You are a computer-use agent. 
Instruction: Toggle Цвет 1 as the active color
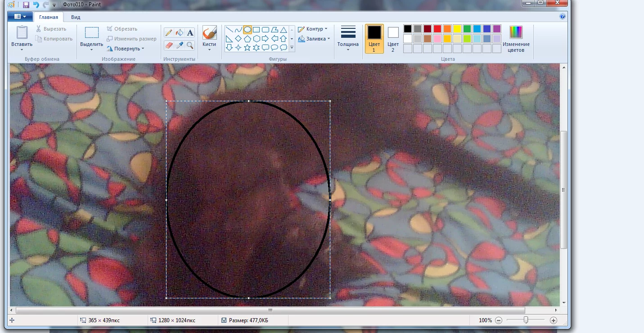click(374, 38)
